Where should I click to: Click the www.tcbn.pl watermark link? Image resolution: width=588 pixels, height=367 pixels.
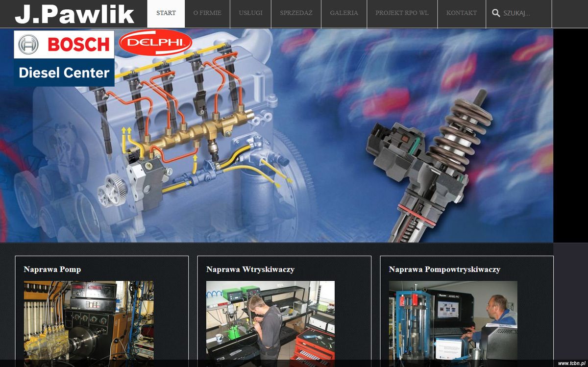[x=571, y=363]
